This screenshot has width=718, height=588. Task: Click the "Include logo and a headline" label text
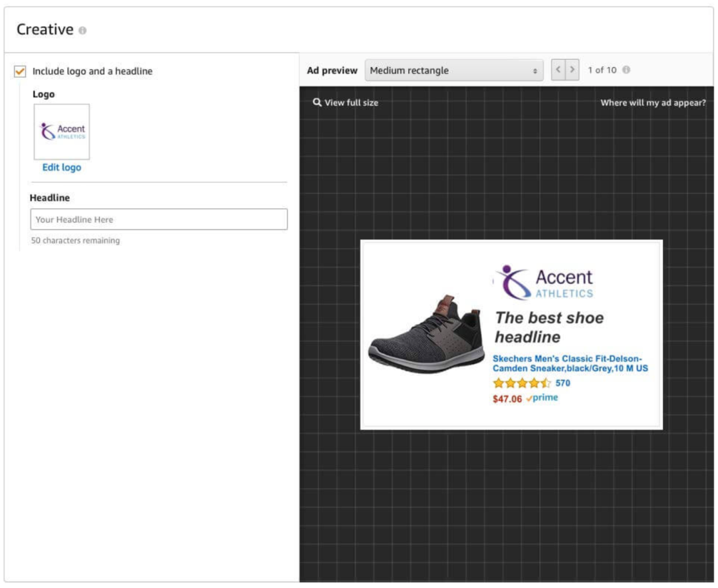(x=92, y=71)
